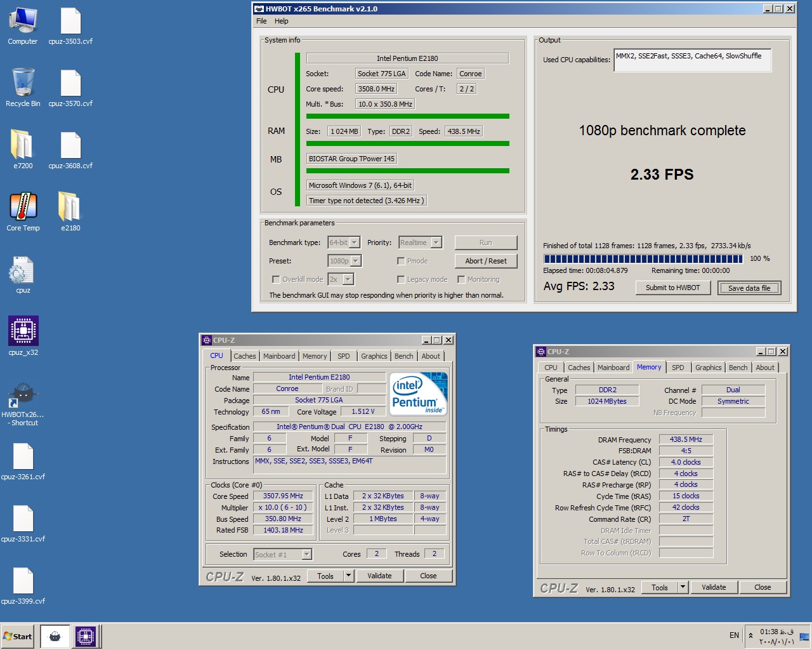Click the 2.33 FPS result text
The height and width of the screenshot is (650, 812).
coord(662,175)
